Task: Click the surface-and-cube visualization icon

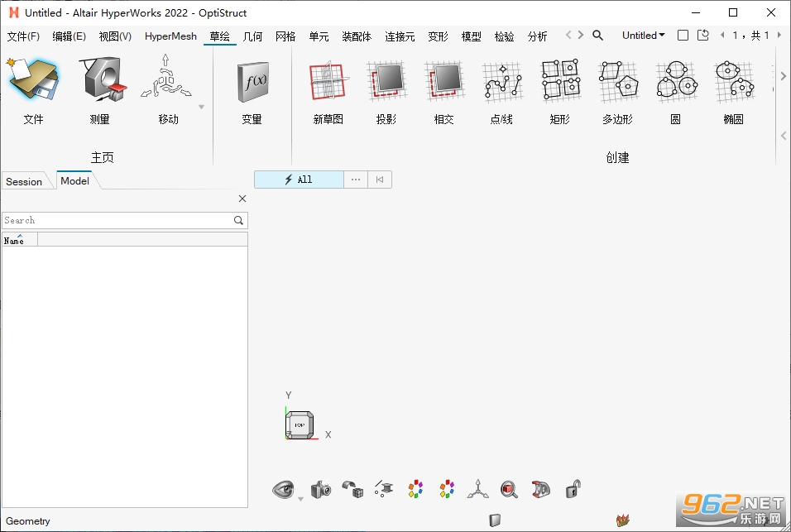Action: pyautogui.click(x=352, y=489)
